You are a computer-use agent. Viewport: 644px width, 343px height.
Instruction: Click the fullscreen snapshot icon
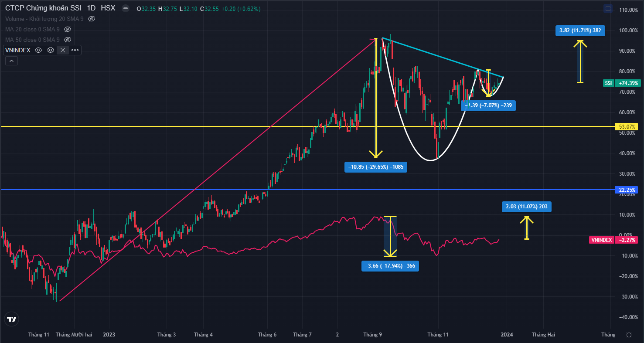[608, 8]
